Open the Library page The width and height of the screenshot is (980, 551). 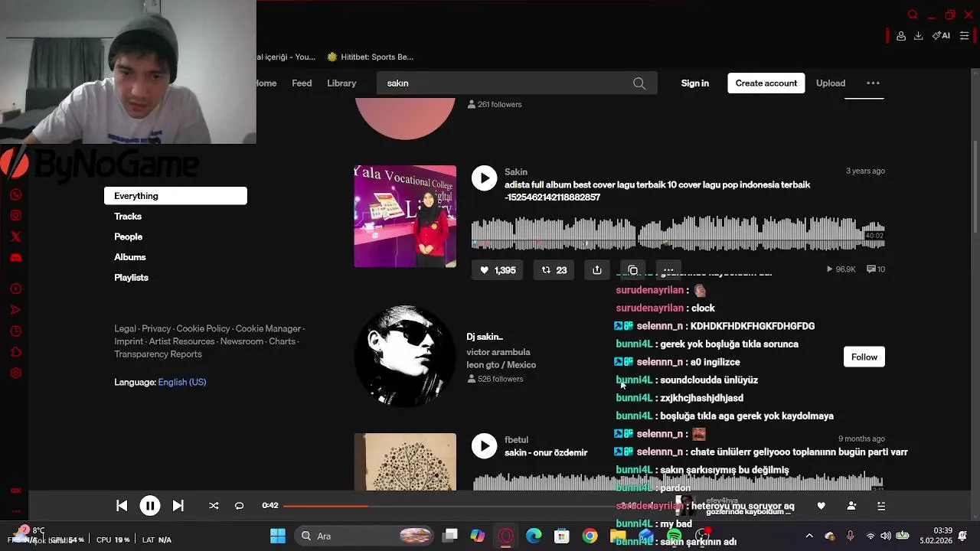click(341, 83)
